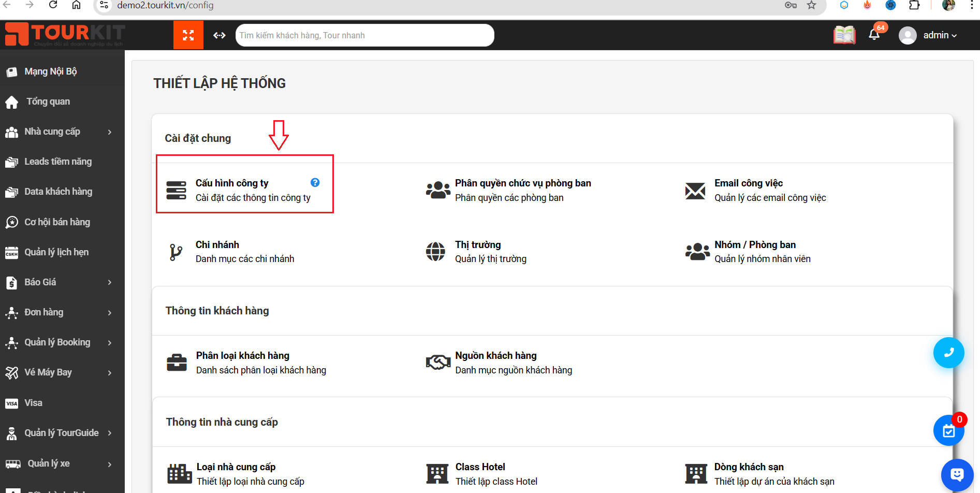Viewport: 980px width, 493px height.
Task: Bookmark this page with the star icon
Action: [x=811, y=5]
